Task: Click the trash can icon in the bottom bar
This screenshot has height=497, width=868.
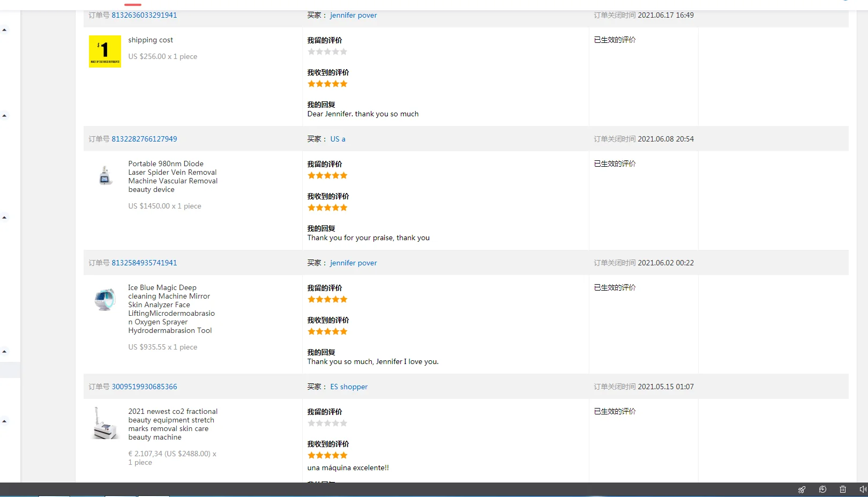Action: tap(843, 489)
